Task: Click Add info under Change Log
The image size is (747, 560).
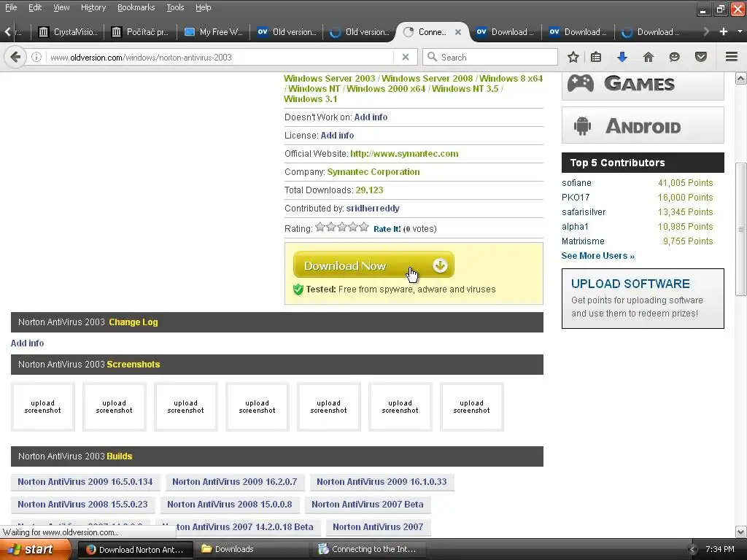Action: 27,343
